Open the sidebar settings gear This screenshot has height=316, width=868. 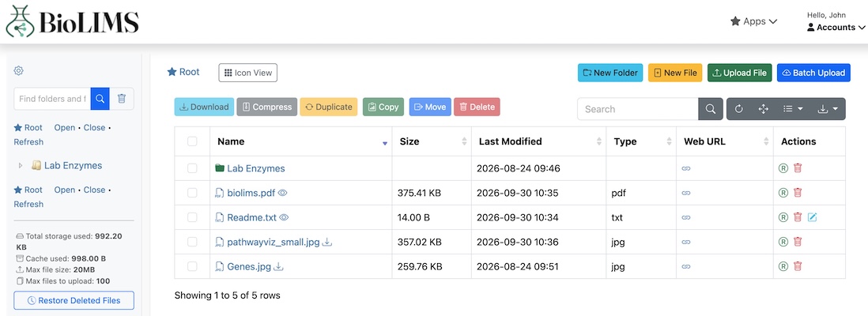point(18,71)
